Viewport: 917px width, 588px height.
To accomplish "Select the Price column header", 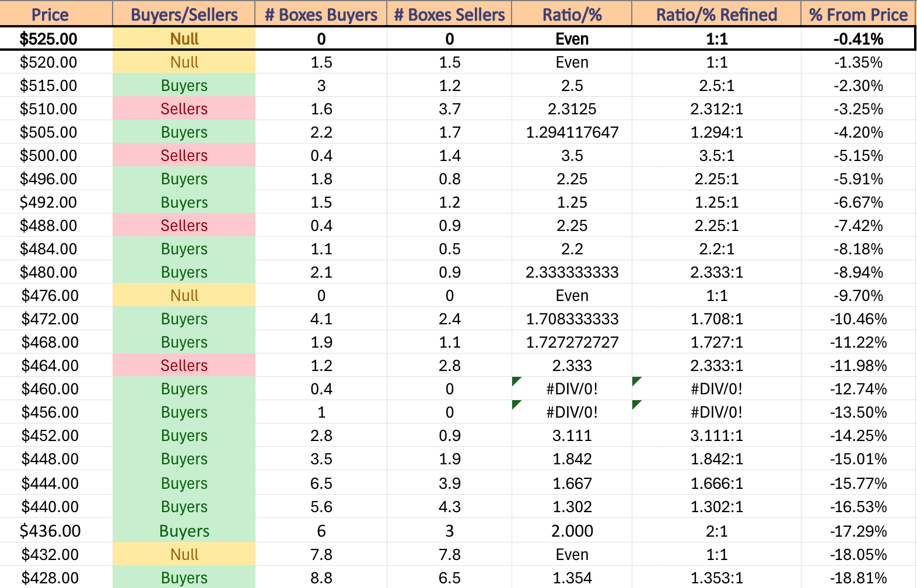I will tap(56, 14).
